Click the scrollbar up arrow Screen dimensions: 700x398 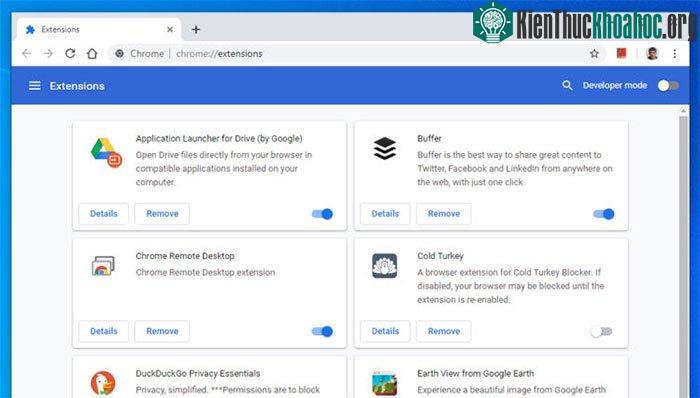(x=684, y=110)
